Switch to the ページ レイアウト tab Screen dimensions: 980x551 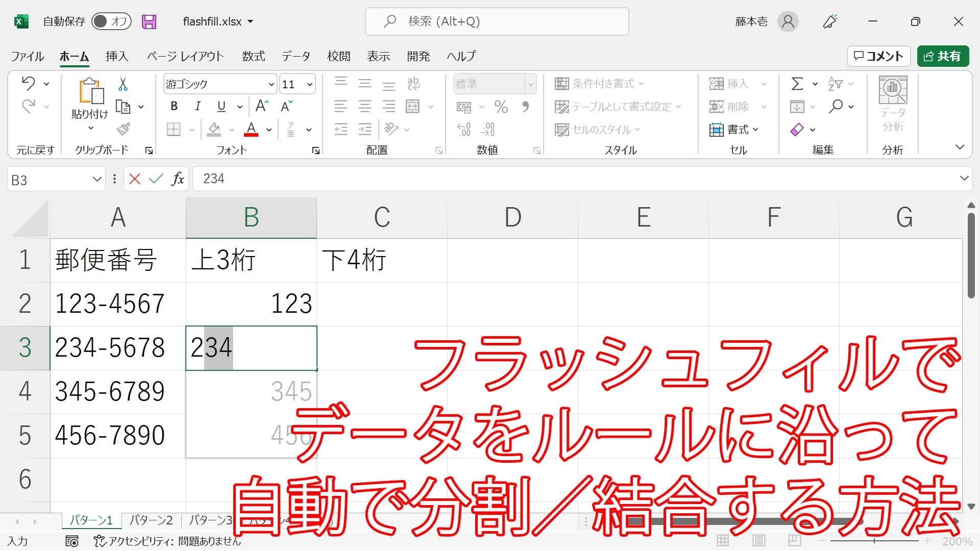coord(185,56)
